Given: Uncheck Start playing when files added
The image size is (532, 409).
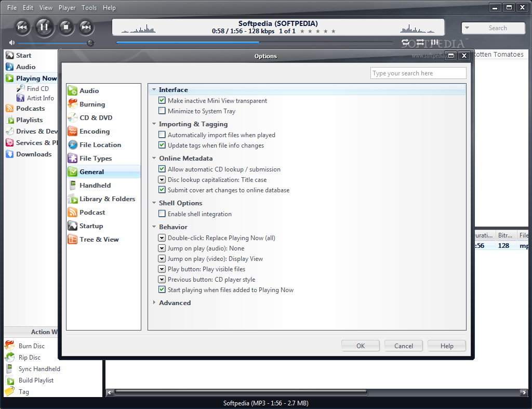Looking at the screenshot, I should click(162, 289).
